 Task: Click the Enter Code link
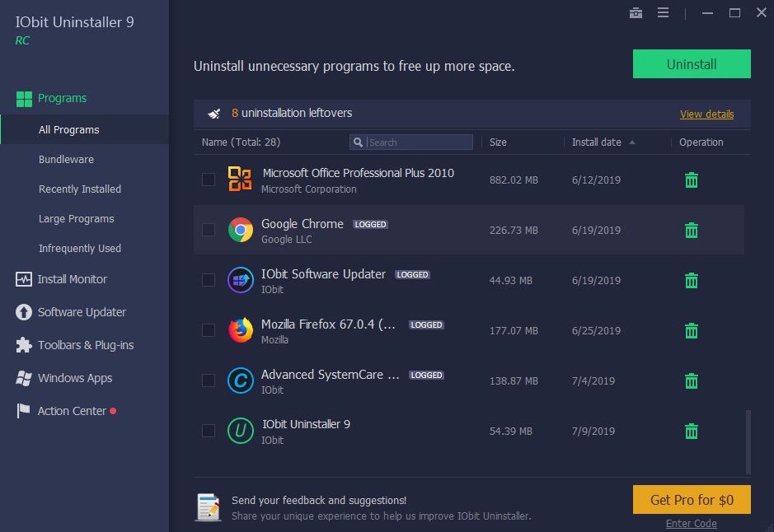691,524
